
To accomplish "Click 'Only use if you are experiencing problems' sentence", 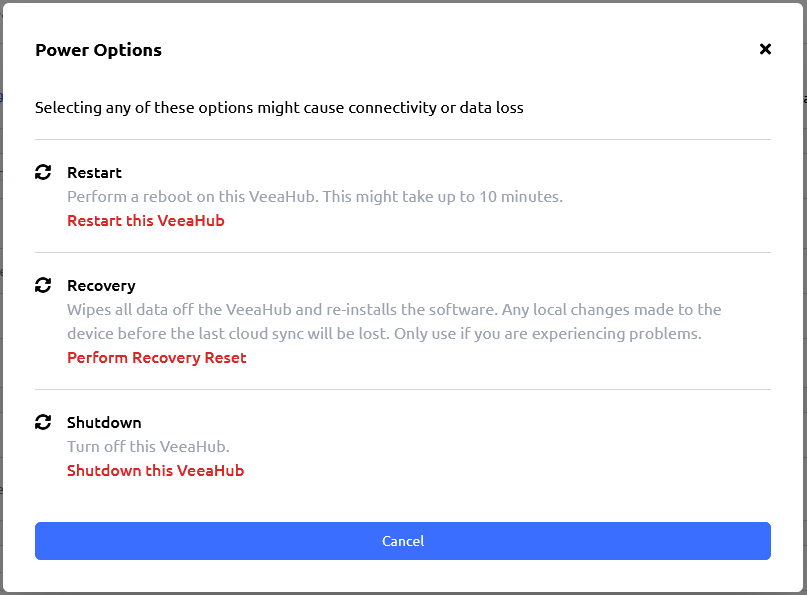I will (548, 334).
